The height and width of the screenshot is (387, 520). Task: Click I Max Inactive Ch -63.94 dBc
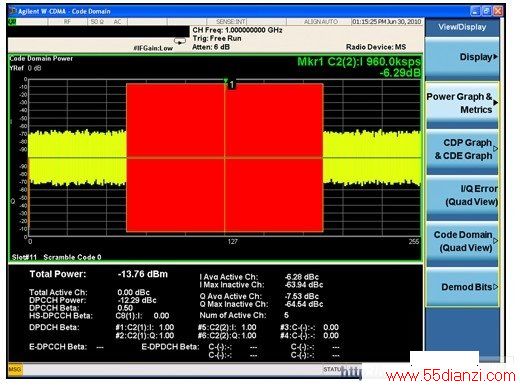[x=304, y=285]
